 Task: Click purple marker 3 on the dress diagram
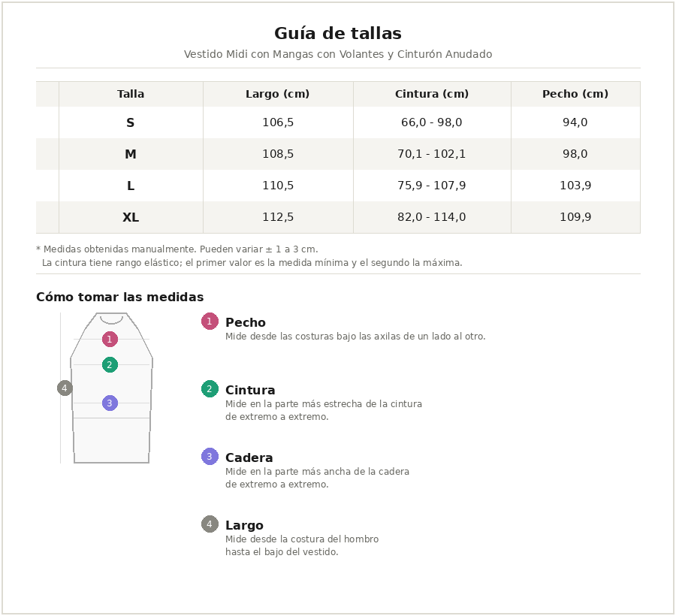pyautogui.click(x=110, y=403)
